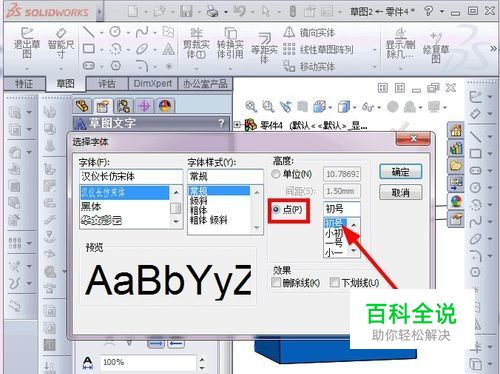Screen dimensions: 500x374
Task: Open help for 草图文字 panel
Action: [221, 123]
